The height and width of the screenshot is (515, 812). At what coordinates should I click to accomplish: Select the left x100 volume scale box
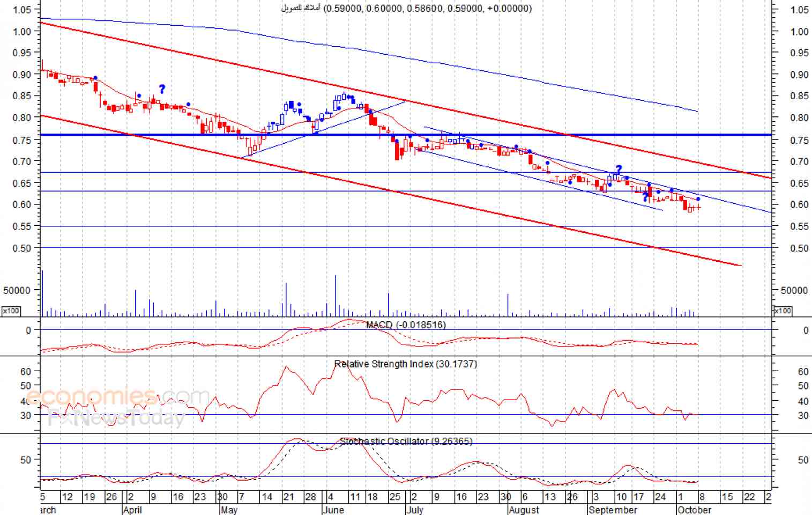[x=11, y=311]
